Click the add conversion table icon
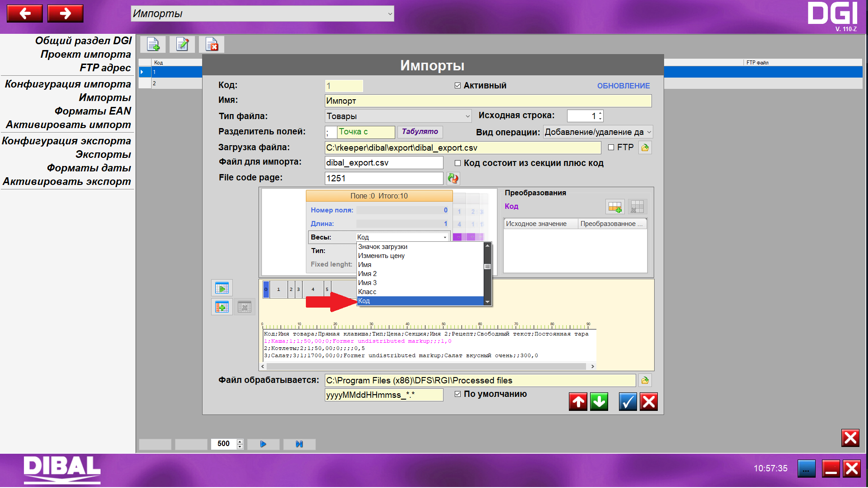Image resolution: width=868 pixels, height=488 pixels. [x=614, y=207]
